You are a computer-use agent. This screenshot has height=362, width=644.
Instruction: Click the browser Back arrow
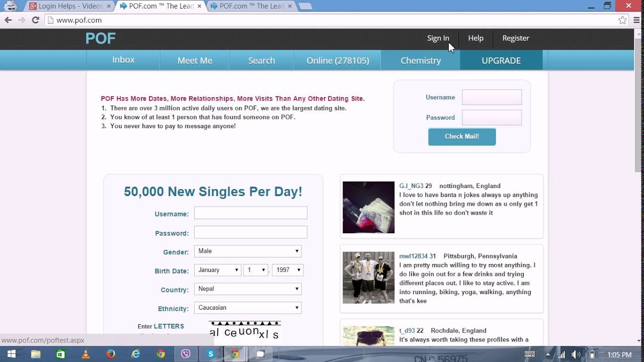(8, 20)
